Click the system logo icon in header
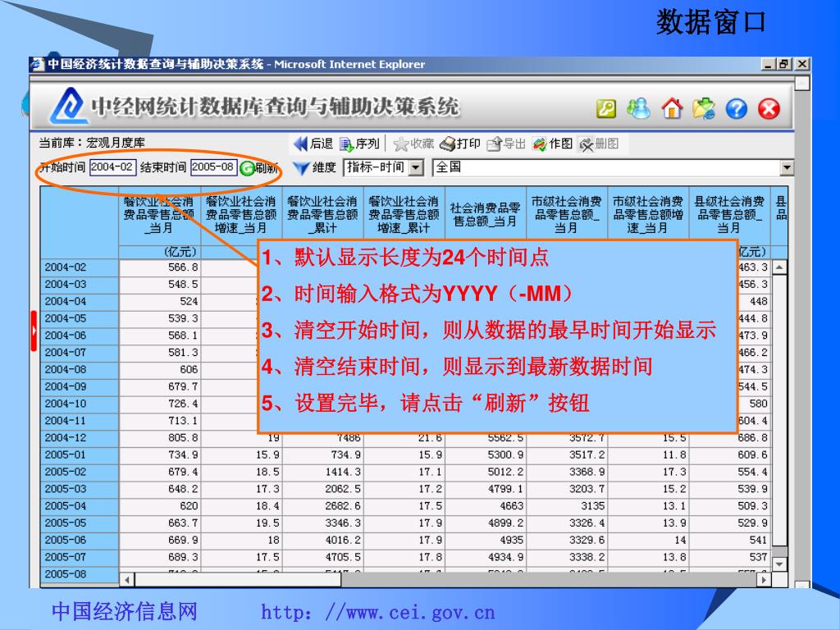 point(68,106)
